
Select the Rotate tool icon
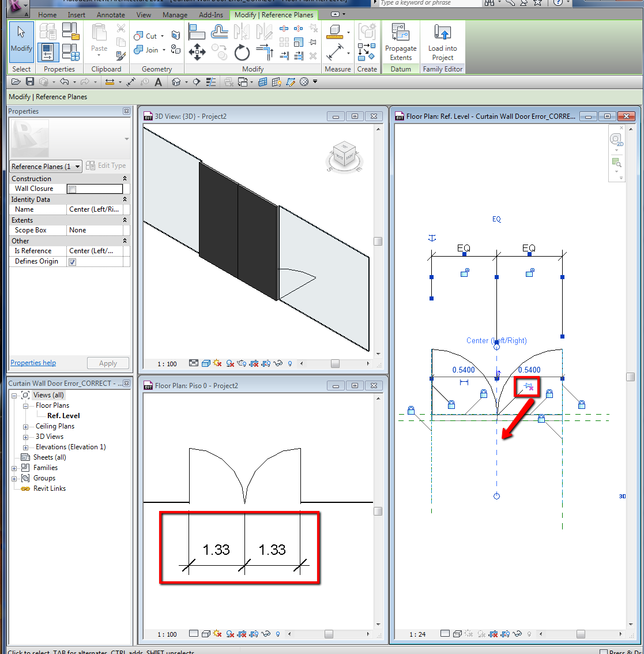(x=242, y=52)
